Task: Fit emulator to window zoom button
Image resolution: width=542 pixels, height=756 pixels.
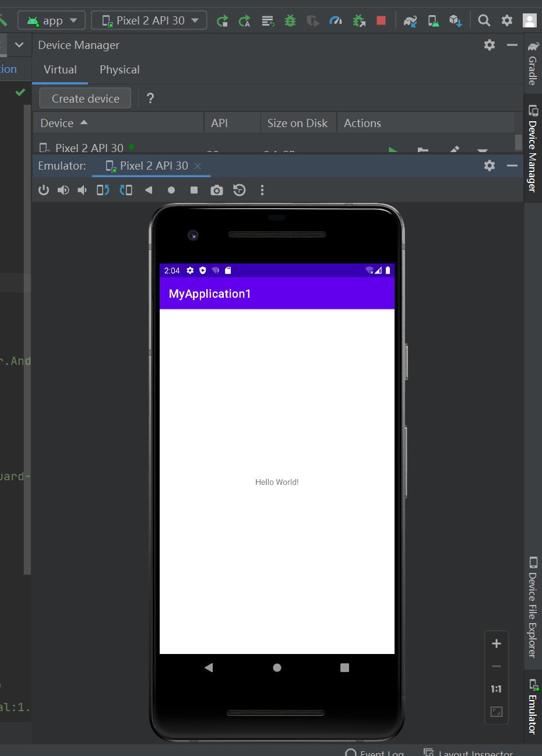Action: click(497, 712)
